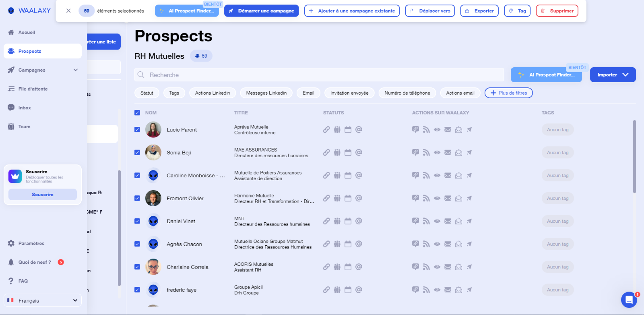The height and width of the screenshot is (315, 644).
Task: Close the selection action bar
Action: tap(68, 11)
